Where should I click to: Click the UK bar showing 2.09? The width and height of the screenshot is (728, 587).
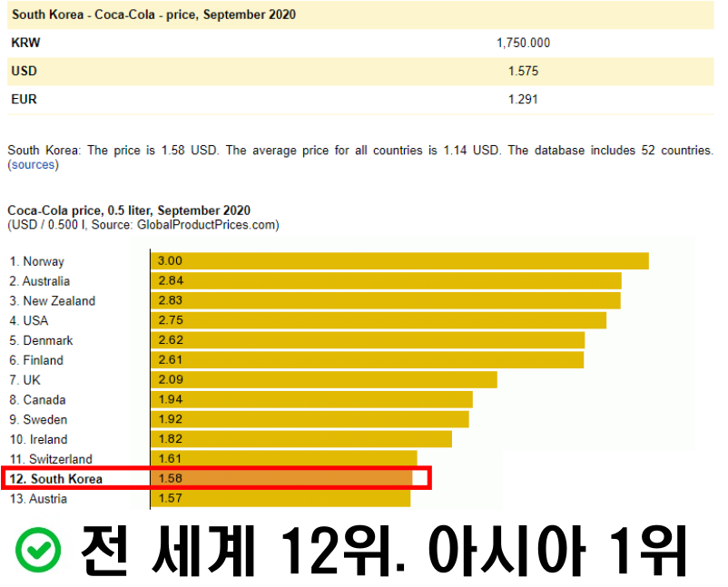[324, 379]
